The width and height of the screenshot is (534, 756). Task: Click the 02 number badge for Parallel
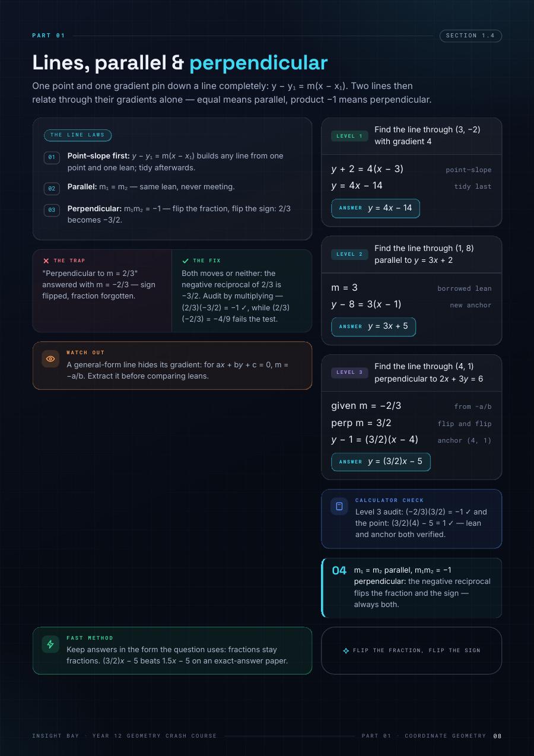click(52, 189)
